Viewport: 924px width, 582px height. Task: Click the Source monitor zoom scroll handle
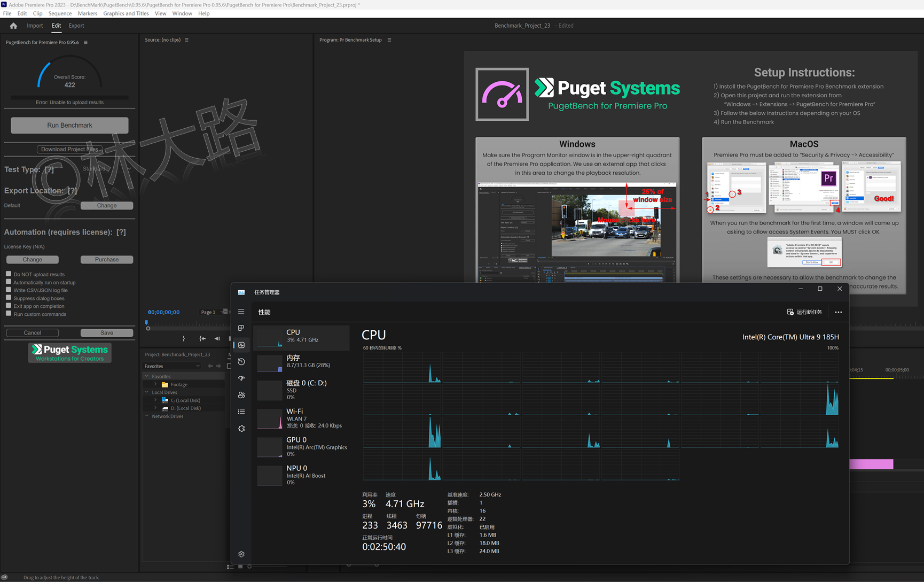(148, 328)
